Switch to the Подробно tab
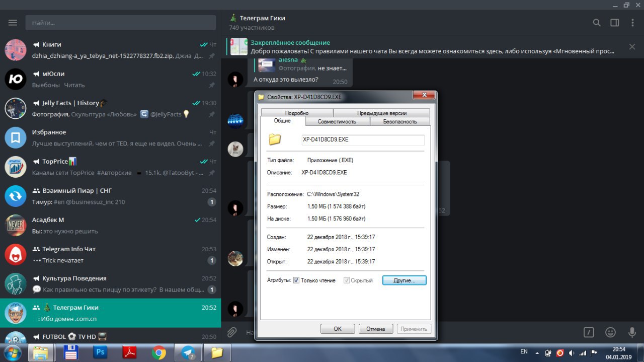 (x=297, y=113)
